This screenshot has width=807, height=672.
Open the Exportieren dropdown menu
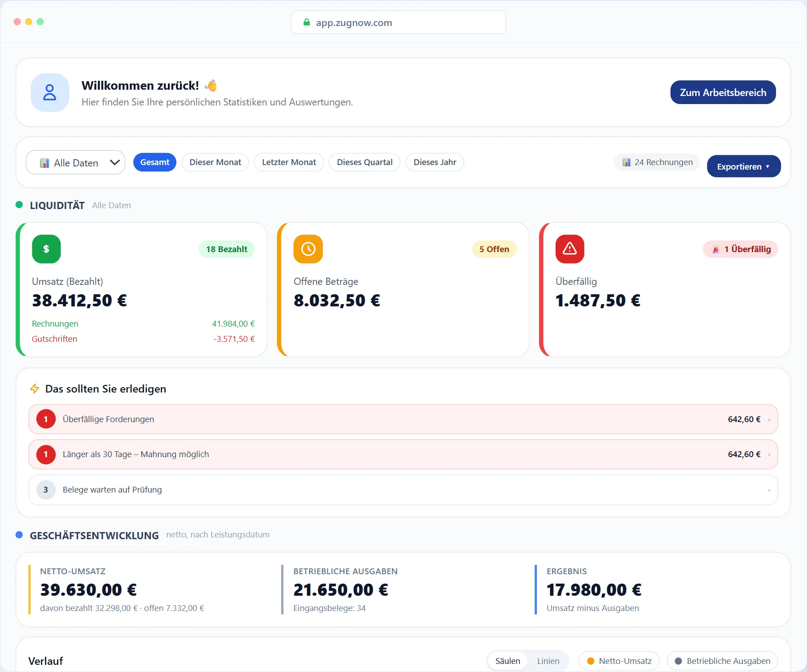[744, 166]
